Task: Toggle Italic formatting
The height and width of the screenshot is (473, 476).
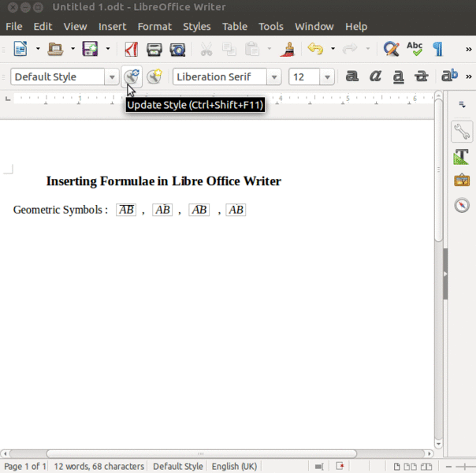Action: 375,76
